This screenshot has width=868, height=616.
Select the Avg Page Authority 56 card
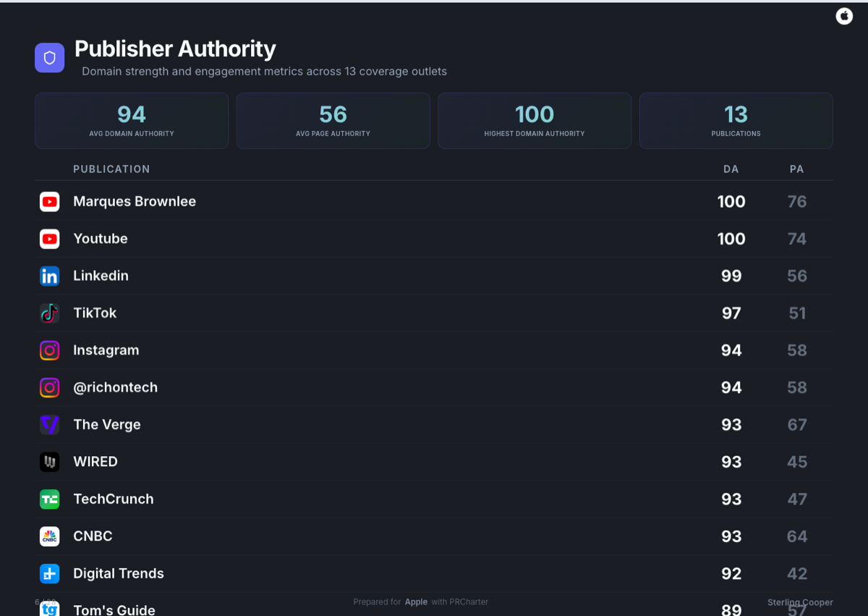[x=333, y=121]
